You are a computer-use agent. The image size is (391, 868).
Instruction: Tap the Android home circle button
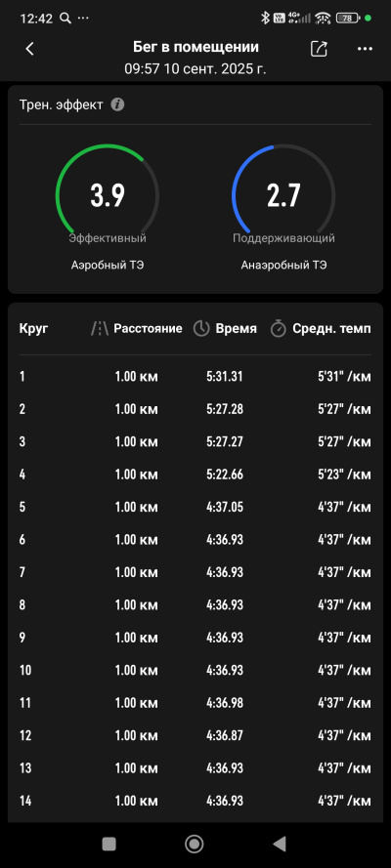click(x=195, y=844)
